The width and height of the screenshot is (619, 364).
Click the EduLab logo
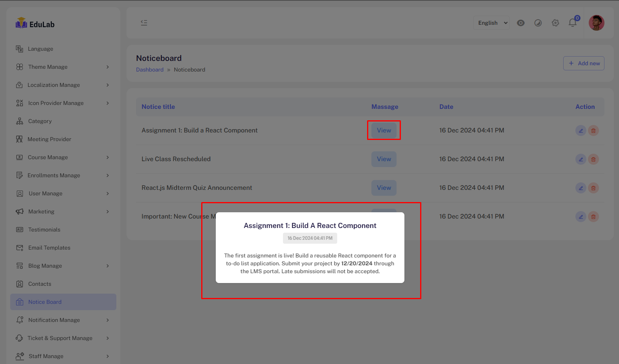tap(35, 24)
